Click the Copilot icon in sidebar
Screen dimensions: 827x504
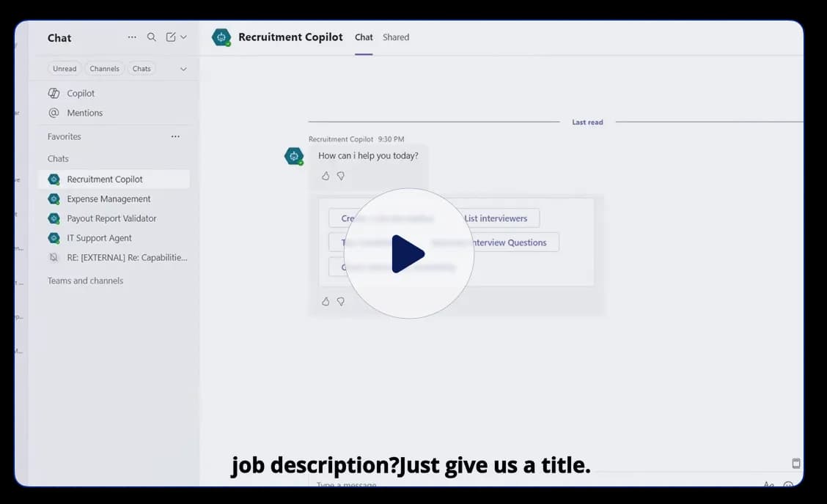pos(54,93)
